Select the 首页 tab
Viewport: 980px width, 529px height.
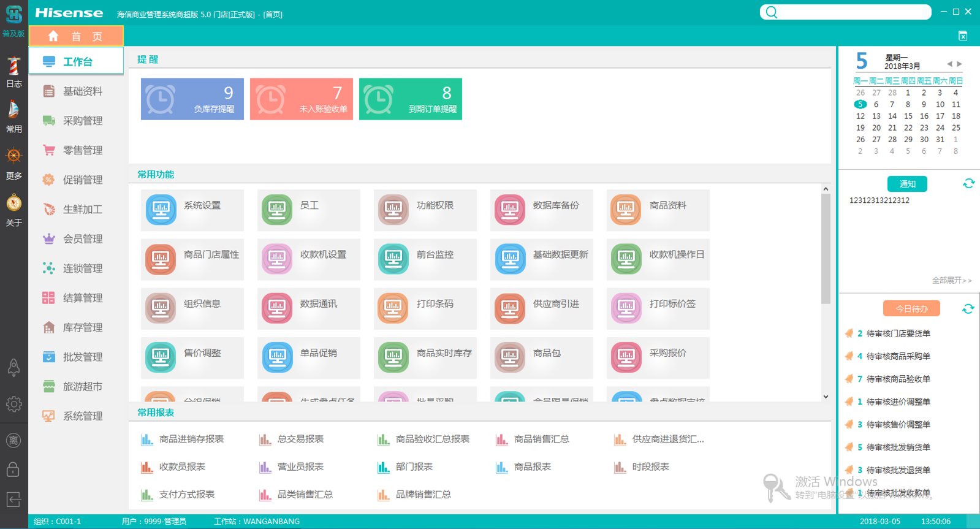(77, 36)
